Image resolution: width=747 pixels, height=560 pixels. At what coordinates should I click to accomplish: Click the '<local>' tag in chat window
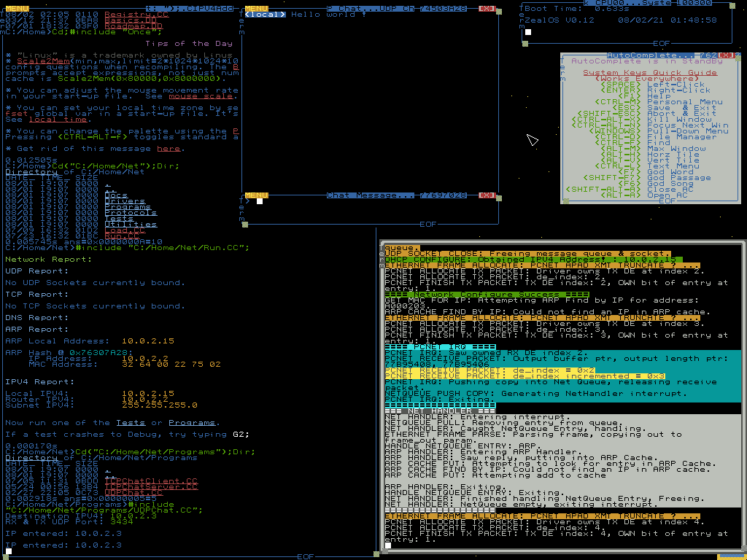266,15
